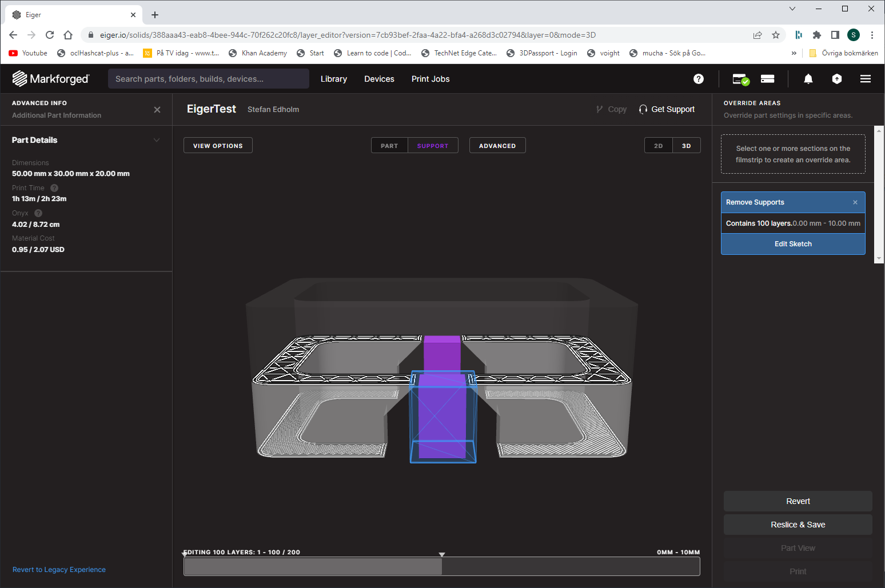The width and height of the screenshot is (885, 588).
Task: Click the Reslice & Save button
Action: (798, 525)
